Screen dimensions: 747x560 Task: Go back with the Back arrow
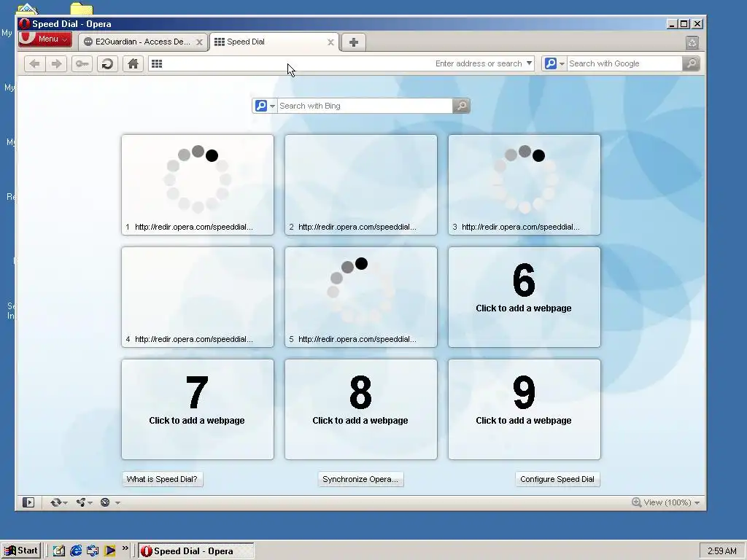pyautogui.click(x=34, y=64)
